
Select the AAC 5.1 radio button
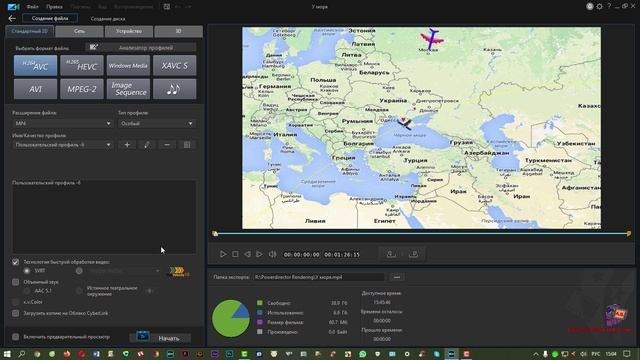[x=27, y=291]
